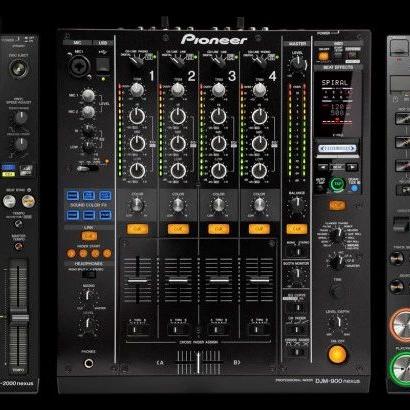Screen dimensions: 410x410
Task: Adjust the beat effects TIME knob
Action: click(337, 291)
